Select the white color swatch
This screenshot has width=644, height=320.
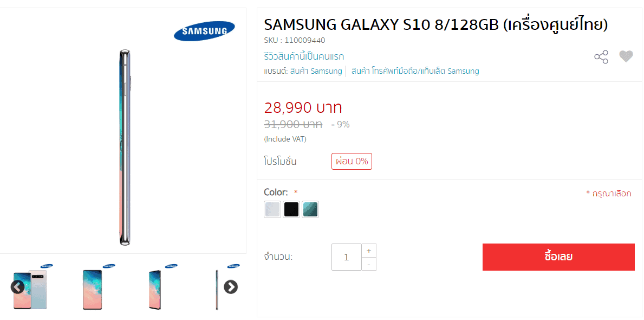(x=272, y=209)
